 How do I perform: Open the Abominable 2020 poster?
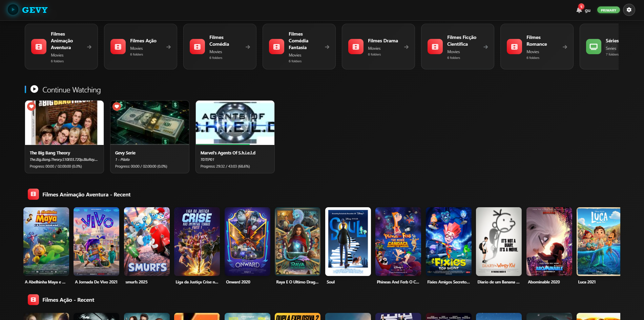[549, 241]
